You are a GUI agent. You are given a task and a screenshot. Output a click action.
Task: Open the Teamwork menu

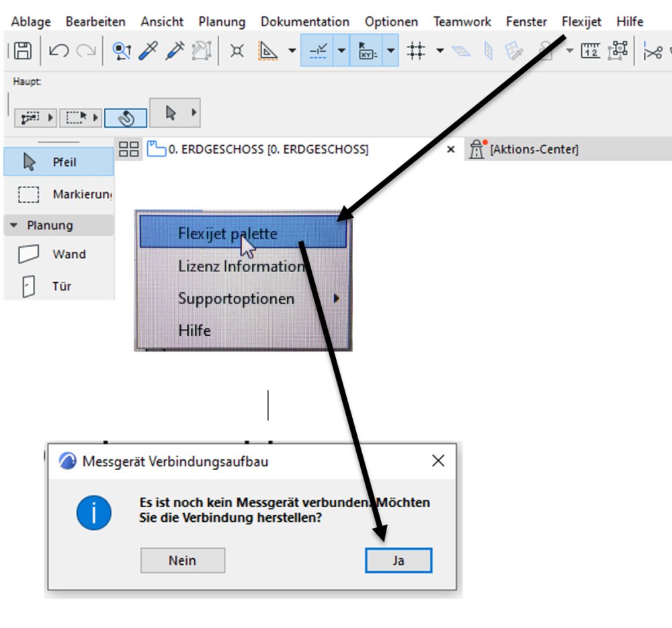point(462,21)
